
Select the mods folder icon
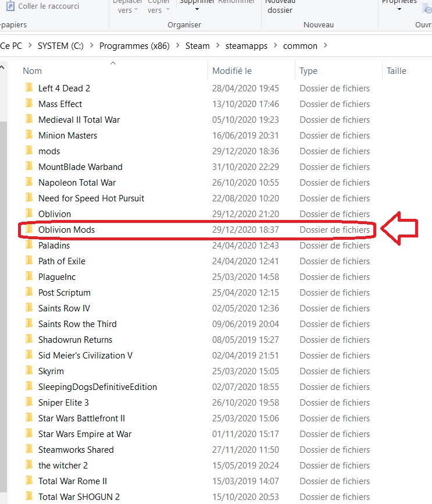pyautogui.click(x=29, y=151)
